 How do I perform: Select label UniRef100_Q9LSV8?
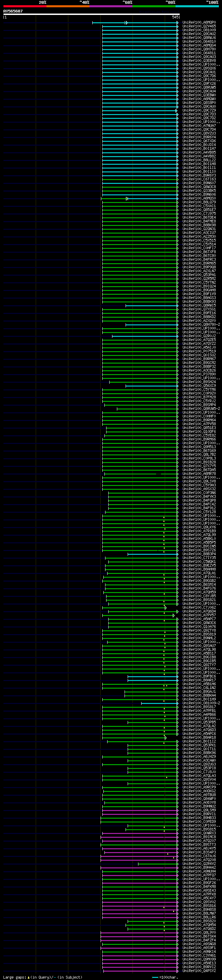tap(199, 481)
